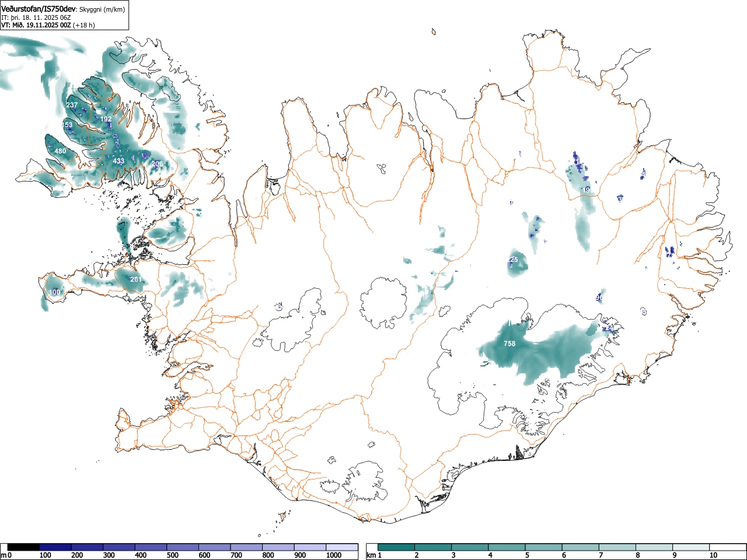Pick the 500–600 m purple legend swatch
The image size is (747, 560).
pos(183,547)
